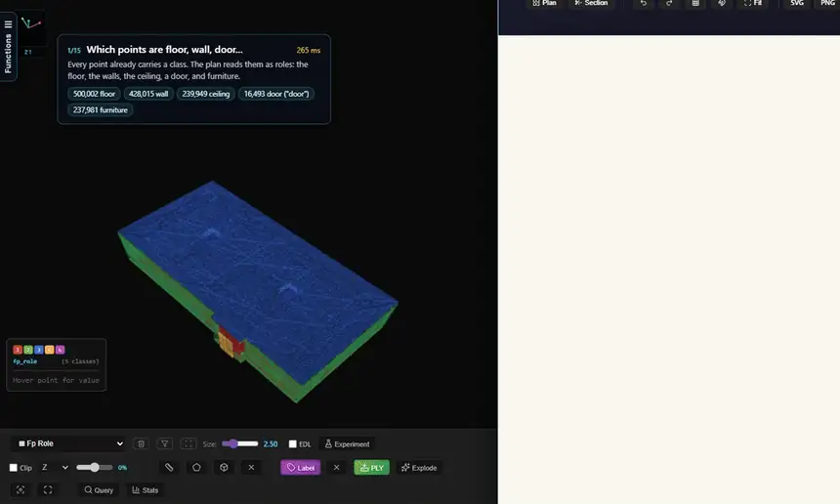840x504 pixels.
Task: Select the ruler measure tool
Action: pos(169,468)
